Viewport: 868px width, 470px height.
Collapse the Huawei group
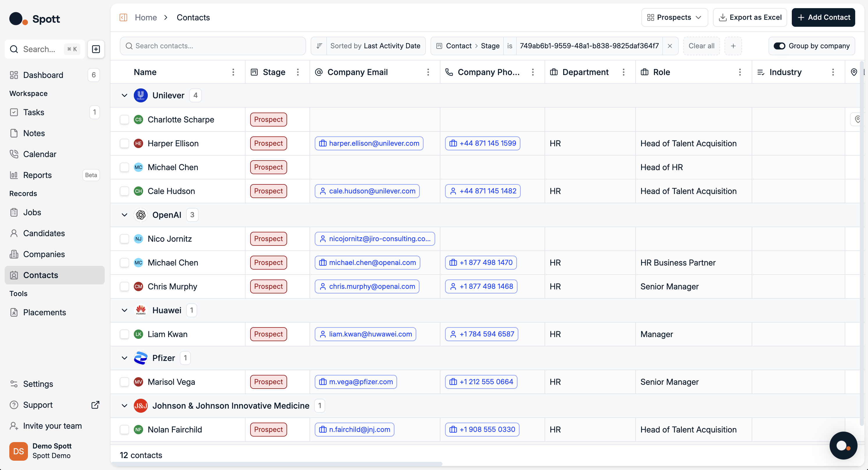pos(124,310)
